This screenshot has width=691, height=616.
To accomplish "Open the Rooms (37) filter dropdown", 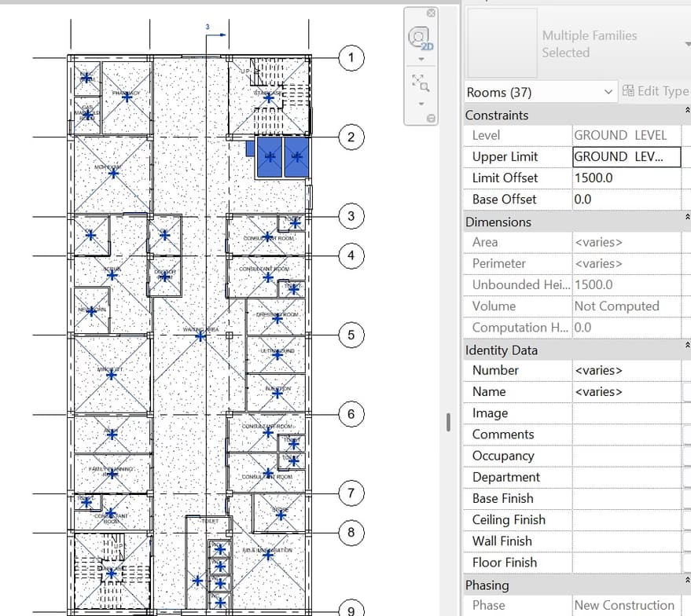I will (x=540, y=92).
